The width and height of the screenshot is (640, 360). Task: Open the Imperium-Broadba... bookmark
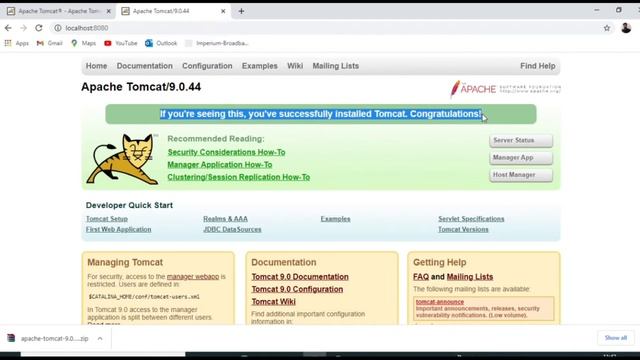(217, 43)
